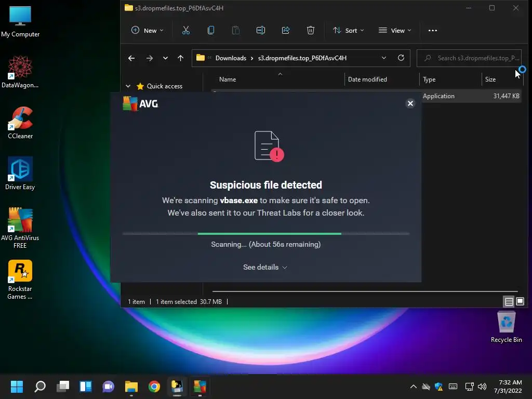This screenshot has width=532, height=399.
Task: Open the Rockstar Games desktop shortcut
Action: (x=20, y=280)
